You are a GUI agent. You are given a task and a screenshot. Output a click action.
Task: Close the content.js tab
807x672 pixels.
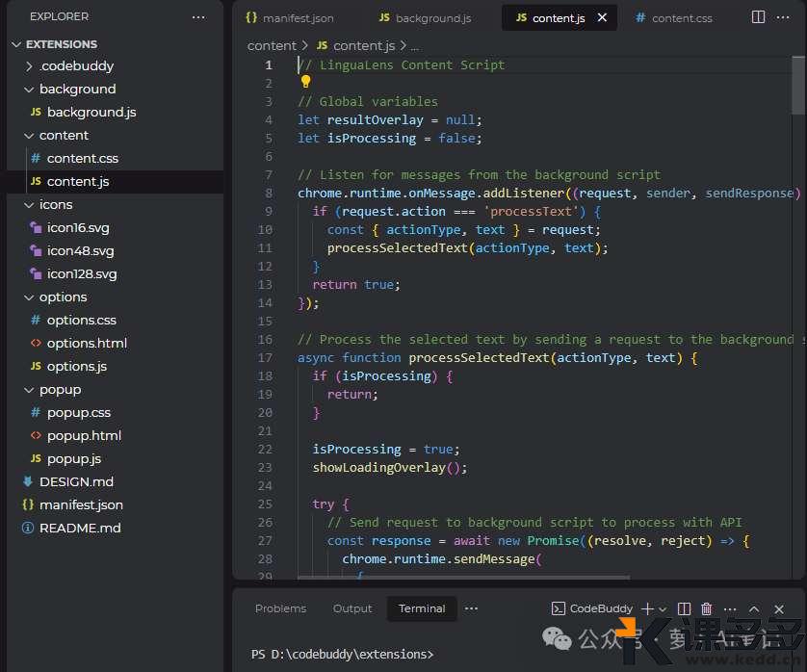pyautogui.click(x=602, y=17)
